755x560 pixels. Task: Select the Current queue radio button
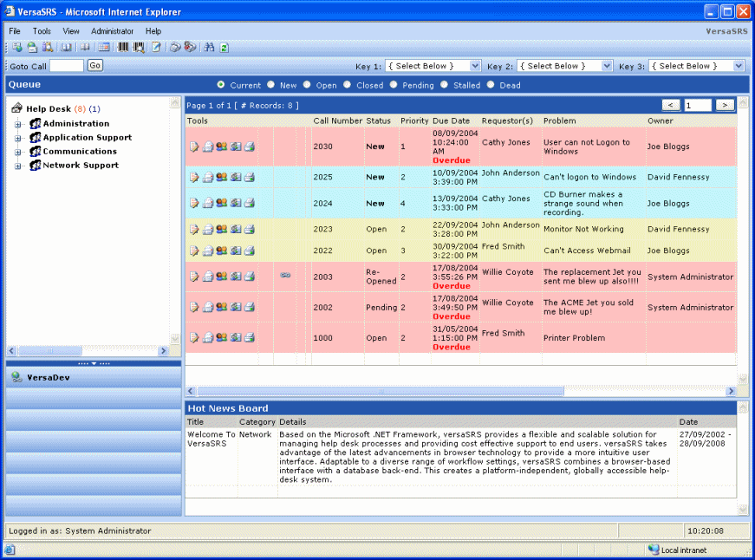tap(220, 85)
